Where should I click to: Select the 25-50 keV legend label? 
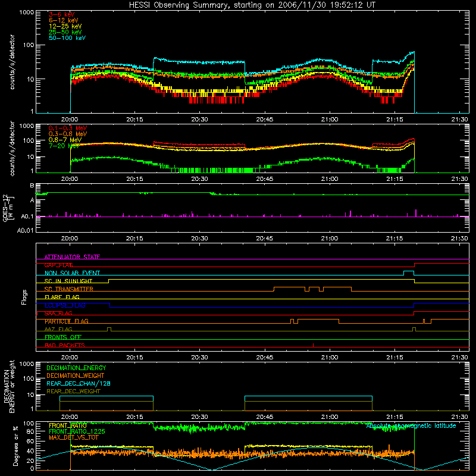pos(65,32)
